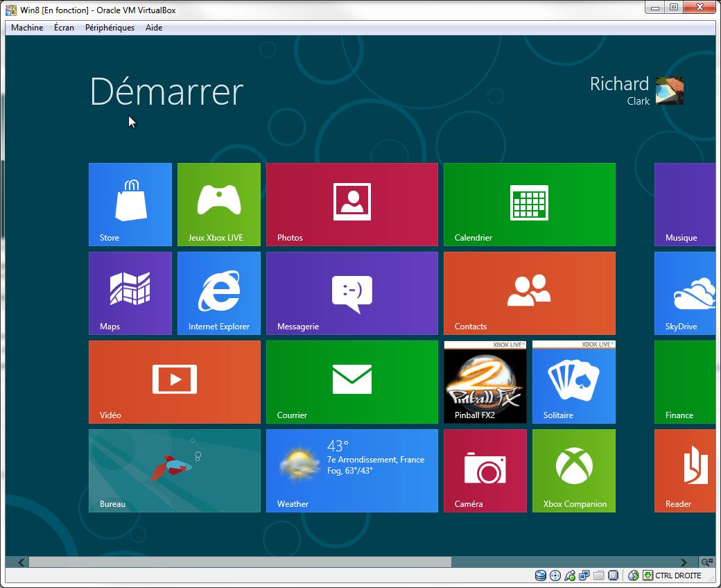
Task: Maximize the VirtualBox window
Action: (x=674, y=8)
